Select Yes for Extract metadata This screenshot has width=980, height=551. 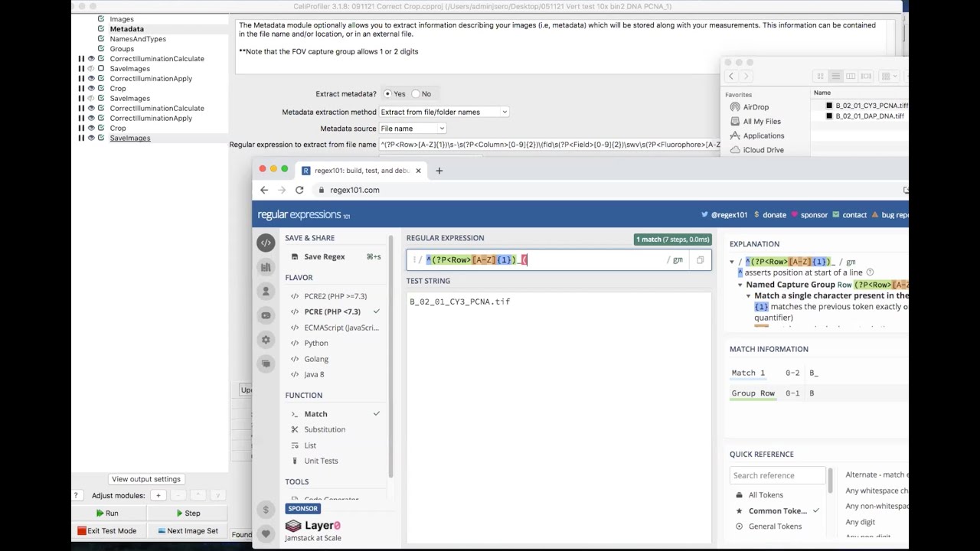coord(387,94)
